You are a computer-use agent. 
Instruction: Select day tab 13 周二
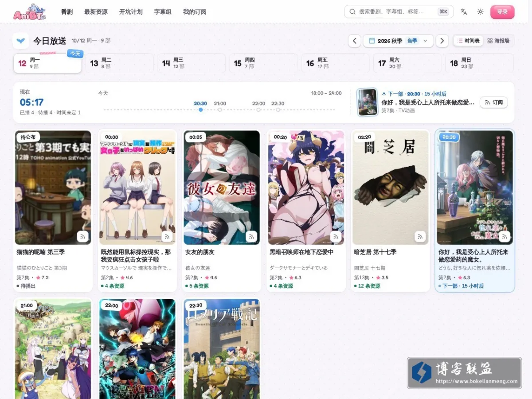pos(119,63)
